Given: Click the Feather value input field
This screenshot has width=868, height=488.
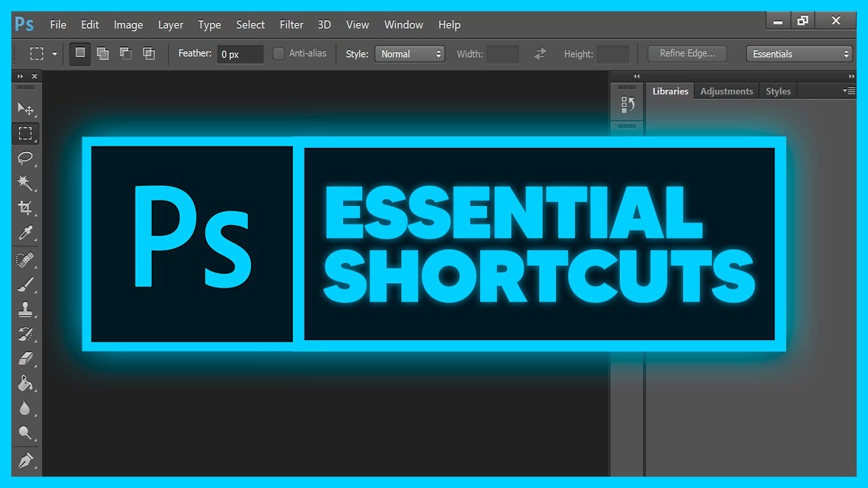Looking at the screenshot, I should pos(241,54).
